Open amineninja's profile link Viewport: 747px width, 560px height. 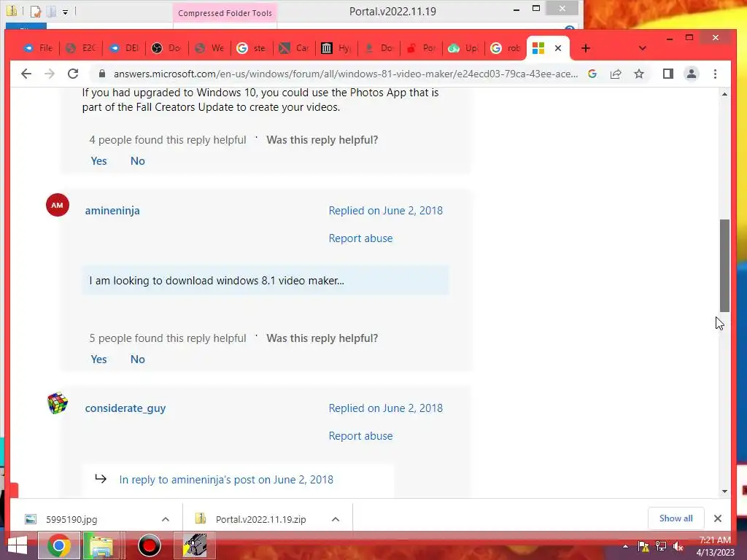tap(112, 211)
